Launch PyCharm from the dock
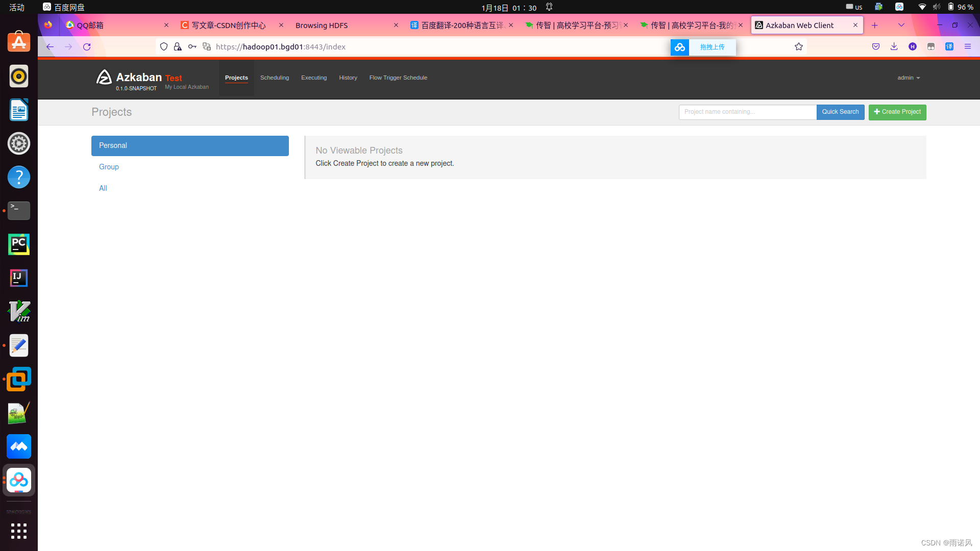The width and height of the screenshot is (980, 551). [x=19, y=244]
